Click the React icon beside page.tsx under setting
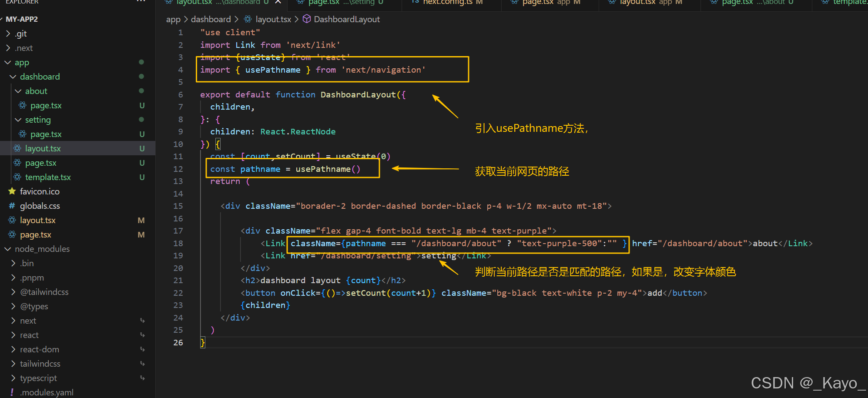Screen dimensions: 868x398 (x=21, y=134)
